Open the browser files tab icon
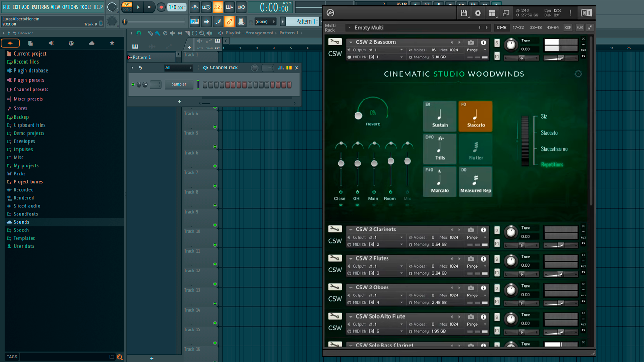644x362 pixels. pyautogui.click(x=31, y=43)
